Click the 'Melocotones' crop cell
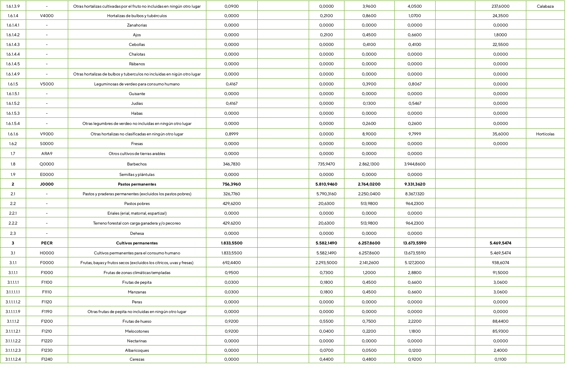 (137, 331)
